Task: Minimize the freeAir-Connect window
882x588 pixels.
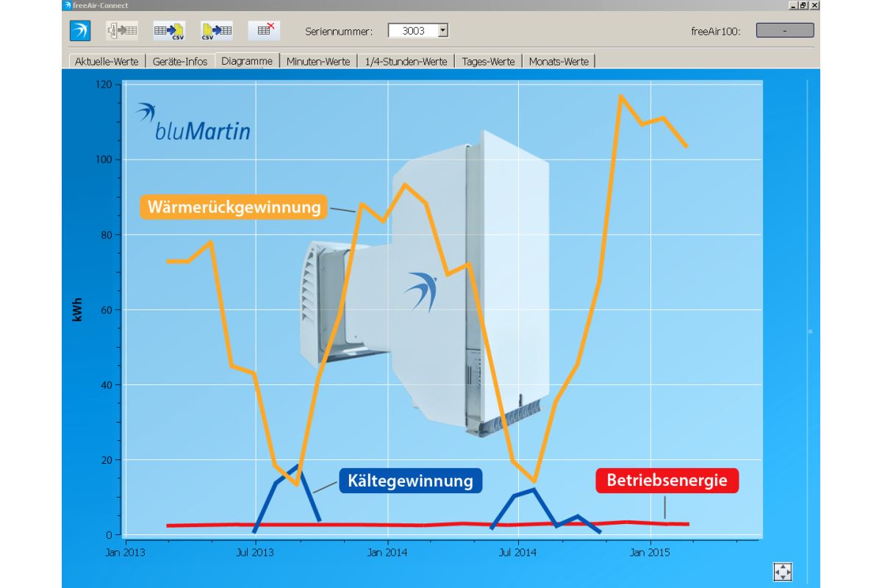Action: [793, 5]
